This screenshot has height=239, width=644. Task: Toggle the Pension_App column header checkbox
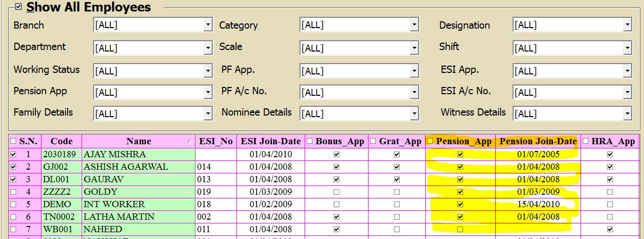coord(430,141)
